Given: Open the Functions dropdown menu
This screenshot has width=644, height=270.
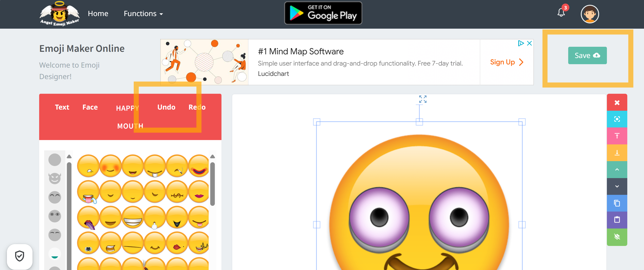Looking at the screenshot, I should (x=143, y=14).
